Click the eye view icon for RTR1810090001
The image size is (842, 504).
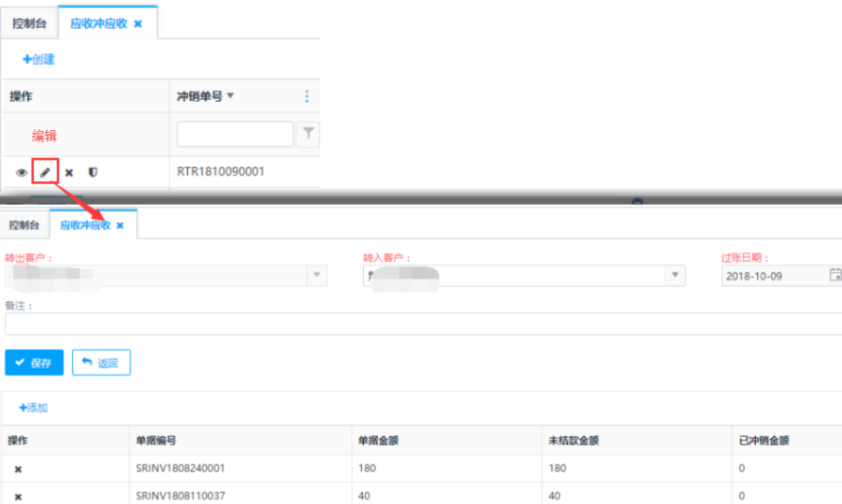point(21,173)
